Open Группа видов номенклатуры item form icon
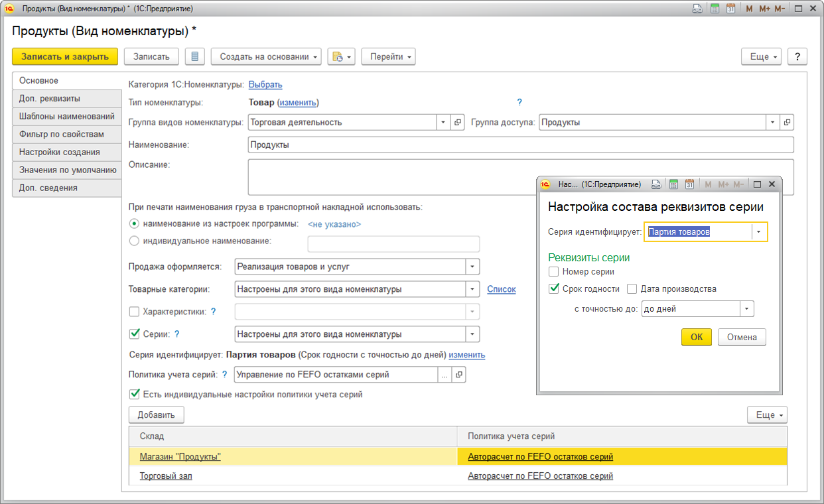This screenshot has height=504, width=824. pyautogui.click(x=458, y=123)
